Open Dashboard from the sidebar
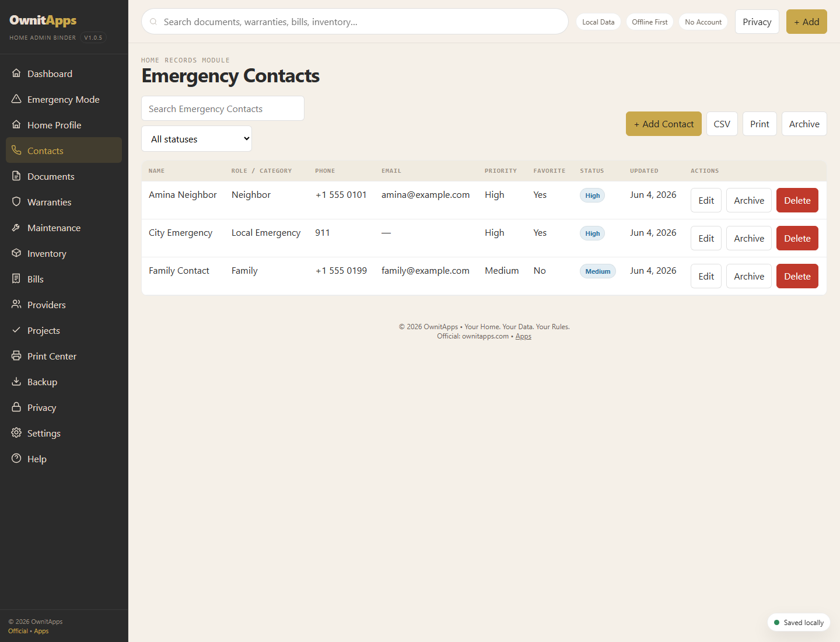 tap(64, 74)
